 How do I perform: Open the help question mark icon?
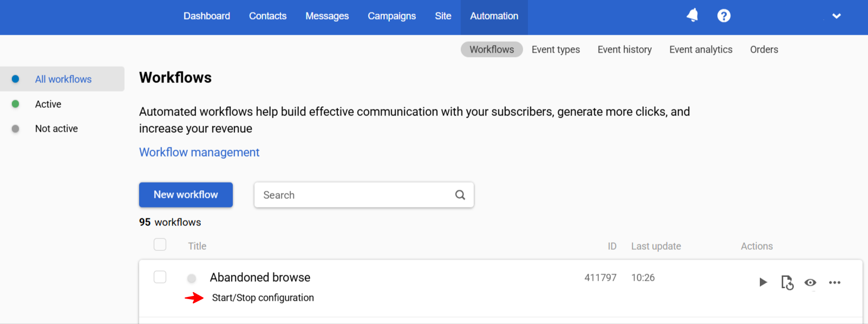723,16
